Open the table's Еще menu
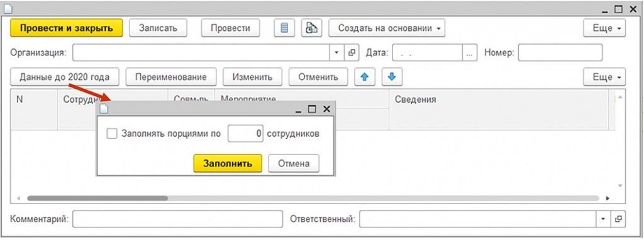644x240 pixels. click(x=604, y=77)
